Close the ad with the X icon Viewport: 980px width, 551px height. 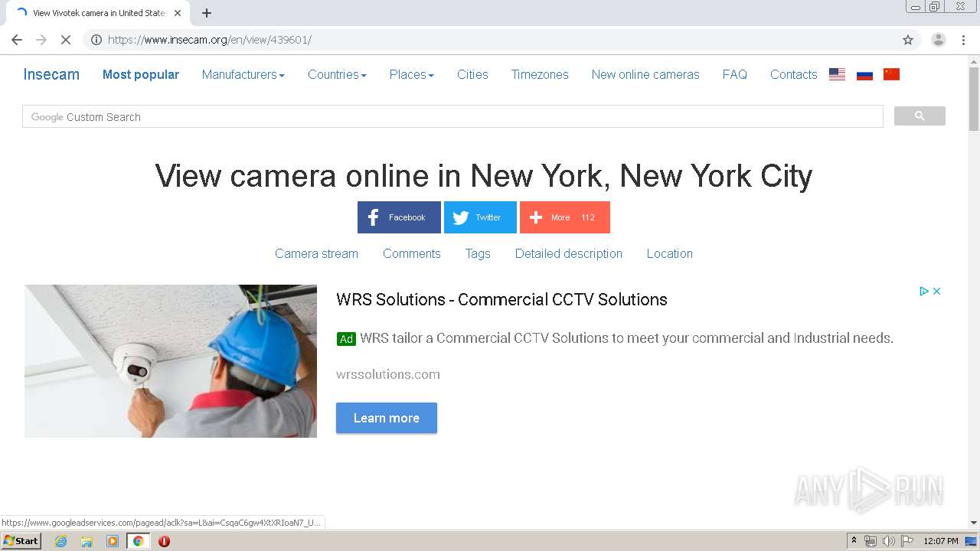936,291
